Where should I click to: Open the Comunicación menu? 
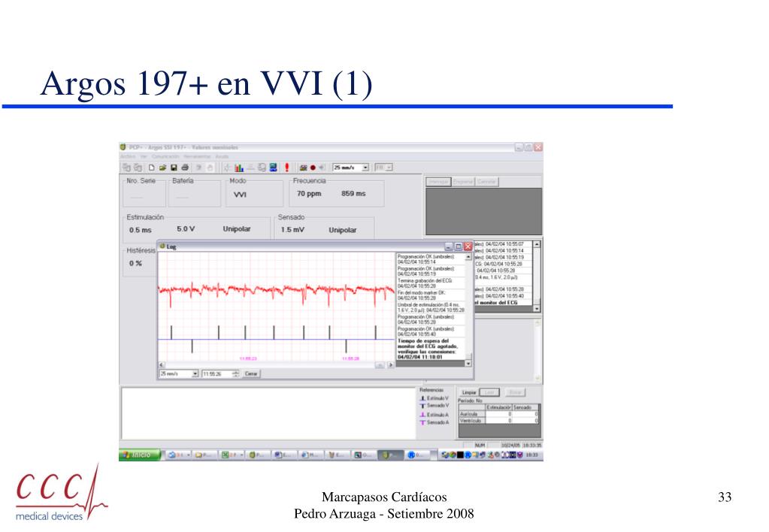165,156
